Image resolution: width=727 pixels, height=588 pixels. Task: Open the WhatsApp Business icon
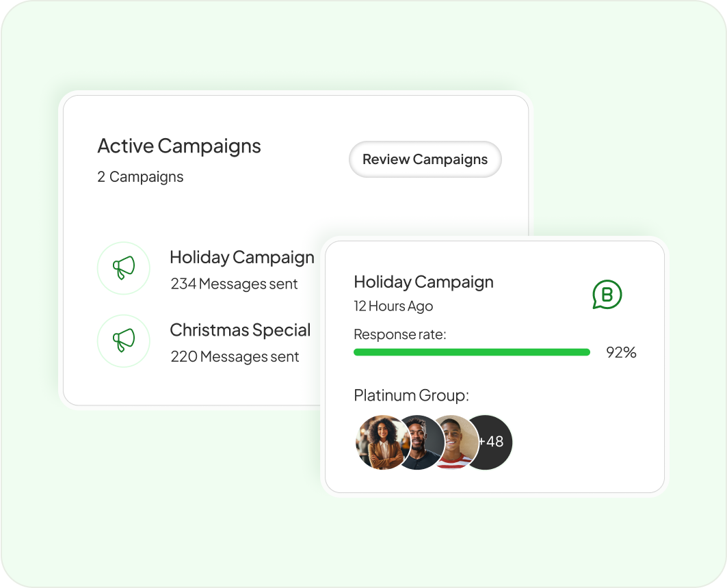(607, 295)
